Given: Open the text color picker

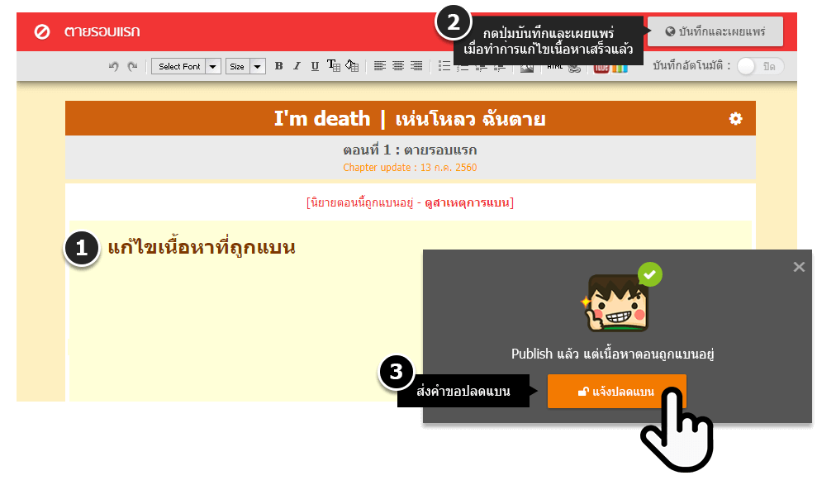Looking at the screenshot, I should 334,66.
